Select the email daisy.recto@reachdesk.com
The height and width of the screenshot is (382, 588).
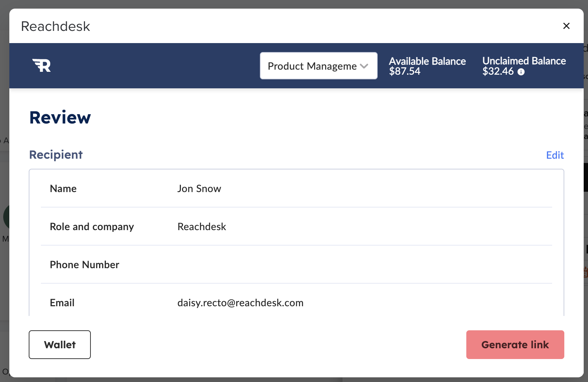(x=240, y=303)
